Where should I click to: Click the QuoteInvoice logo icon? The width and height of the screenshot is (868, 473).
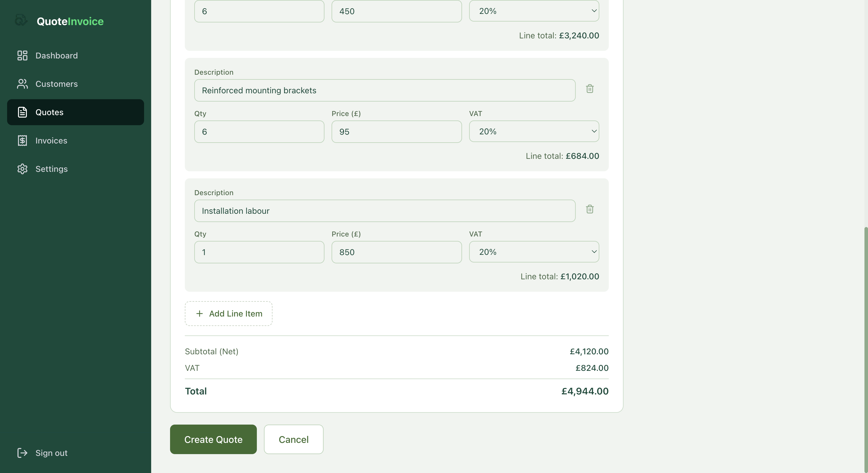(x=21, y=20)
